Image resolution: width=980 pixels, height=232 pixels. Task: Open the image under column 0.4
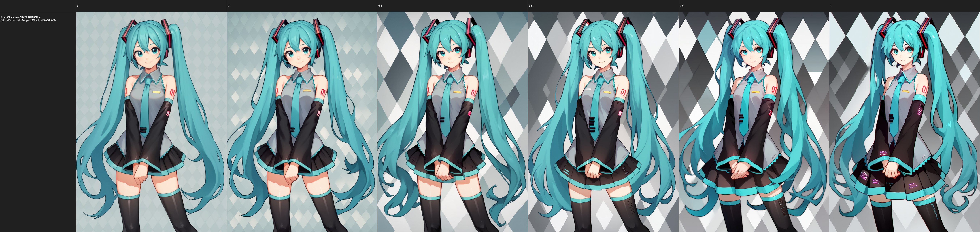[x=453, y=122]
